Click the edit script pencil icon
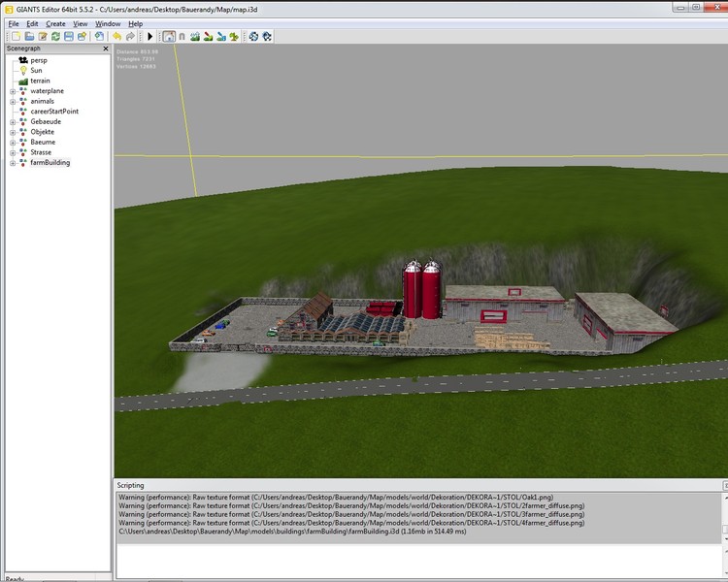Image resolution: width=728 pixels, height=582 pixels. point(43,36)
